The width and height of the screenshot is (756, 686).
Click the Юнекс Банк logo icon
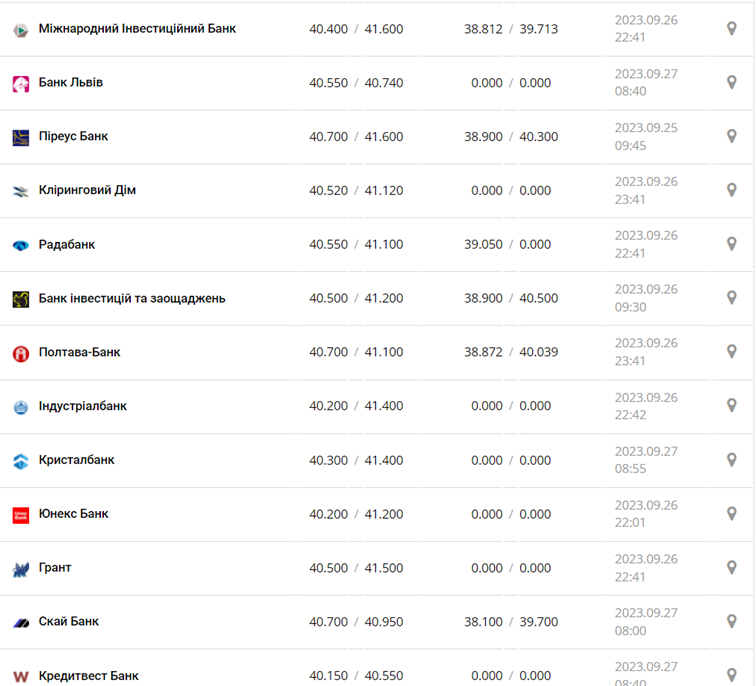21,515
